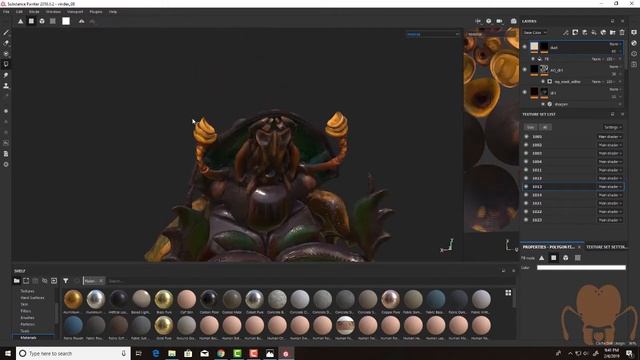Toggle visibility of texture set 1023
The width and height of the screenshot is (640, 360).
(x=527, y=220)
